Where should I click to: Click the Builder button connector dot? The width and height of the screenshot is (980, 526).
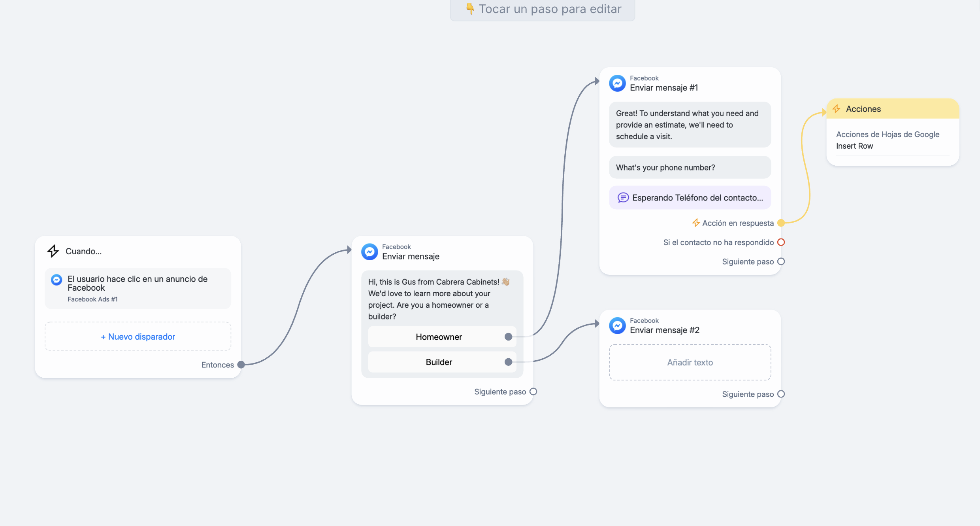pos(509,362)
